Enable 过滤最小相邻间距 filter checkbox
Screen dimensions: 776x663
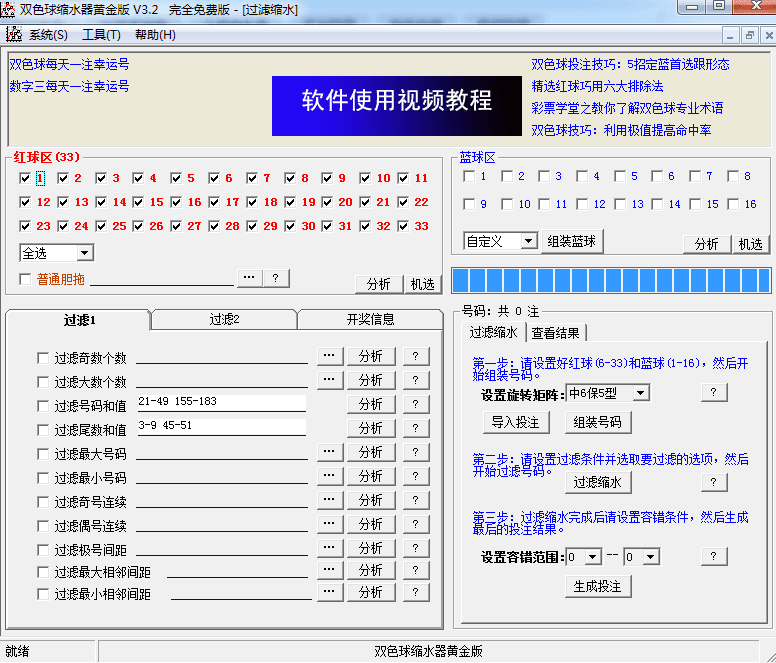point(43,594)
